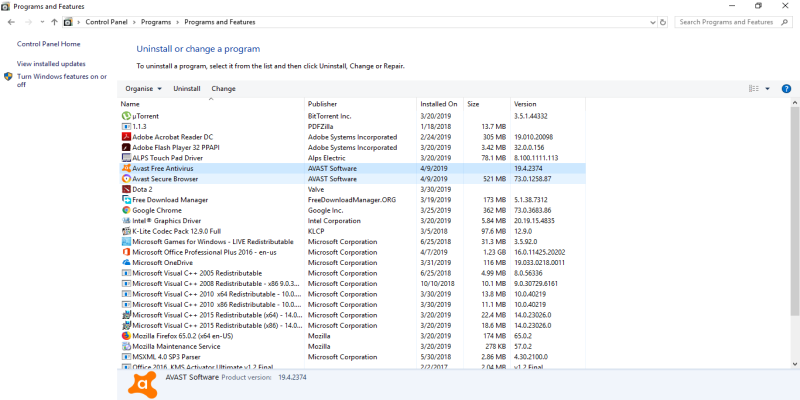This screenshot has height=400, width=800.
Task: Click the FreeDownloadManager.ORG publisher cell
Action: tap(352, 199)
